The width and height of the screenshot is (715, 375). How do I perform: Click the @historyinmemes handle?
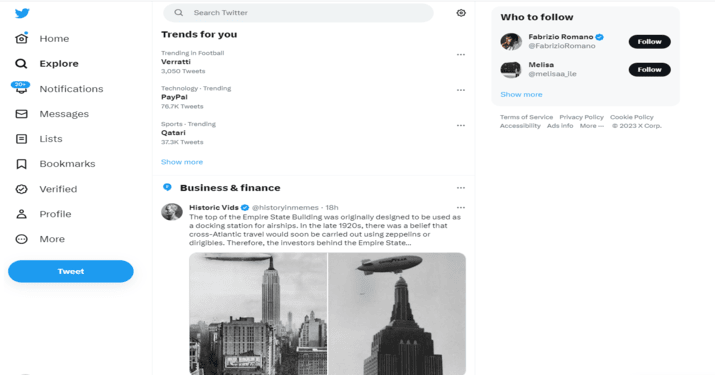pyautogui.click(x=285, y=208)
